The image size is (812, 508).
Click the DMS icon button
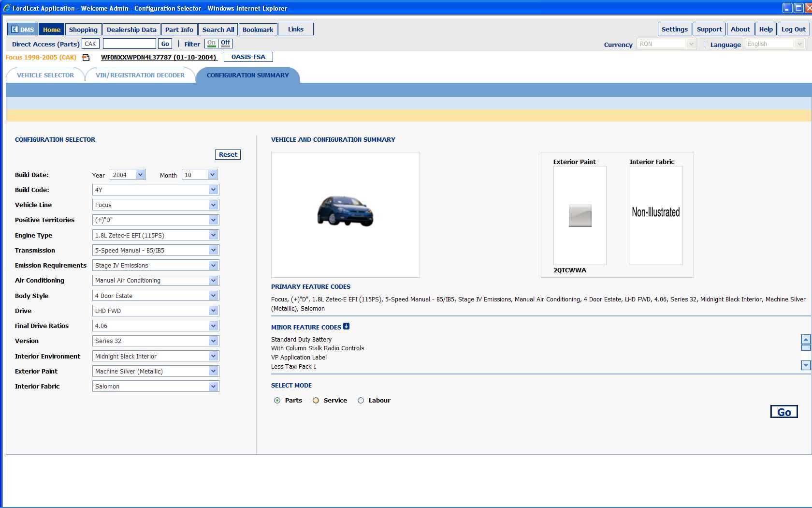(x=23, y=30)
